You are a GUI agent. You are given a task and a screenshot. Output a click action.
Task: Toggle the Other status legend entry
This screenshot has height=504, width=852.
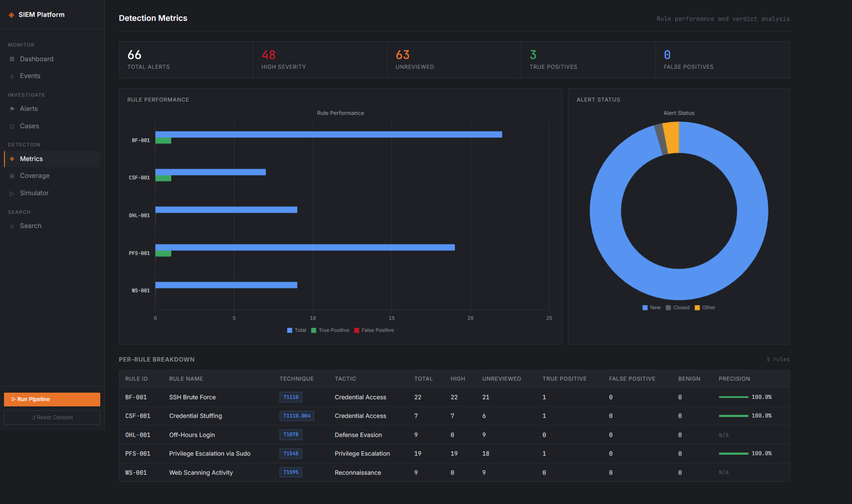pyautogui.click(x=705, y=307)
